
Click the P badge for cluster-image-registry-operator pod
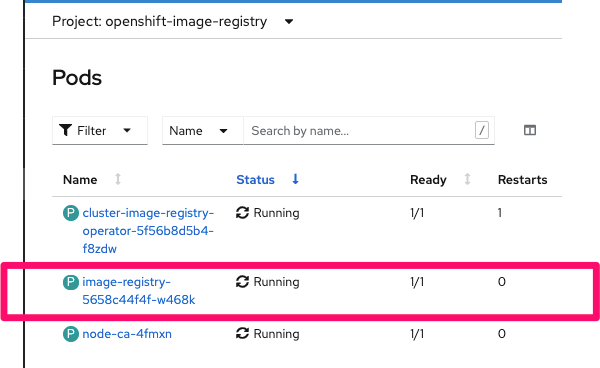coord(71,213)
